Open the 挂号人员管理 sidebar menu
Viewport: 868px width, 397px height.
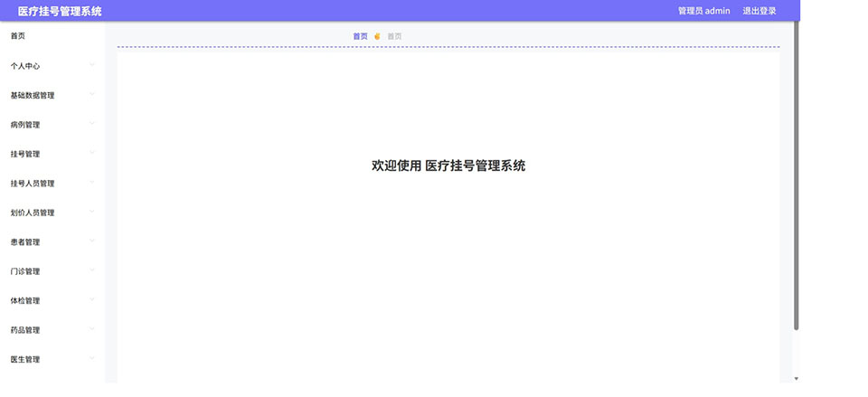pyautogui.click(x=52, y=184)
